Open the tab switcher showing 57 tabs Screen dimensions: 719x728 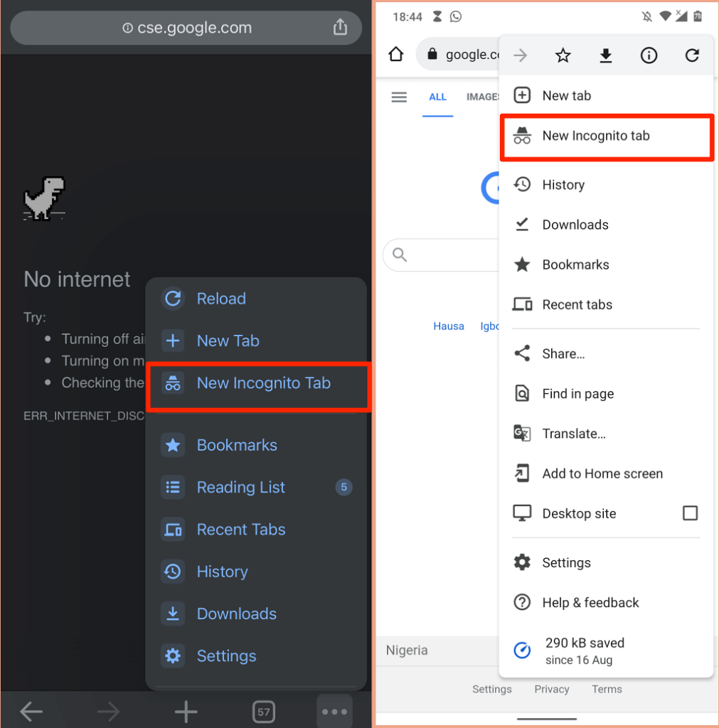click(x=264, y=711)
